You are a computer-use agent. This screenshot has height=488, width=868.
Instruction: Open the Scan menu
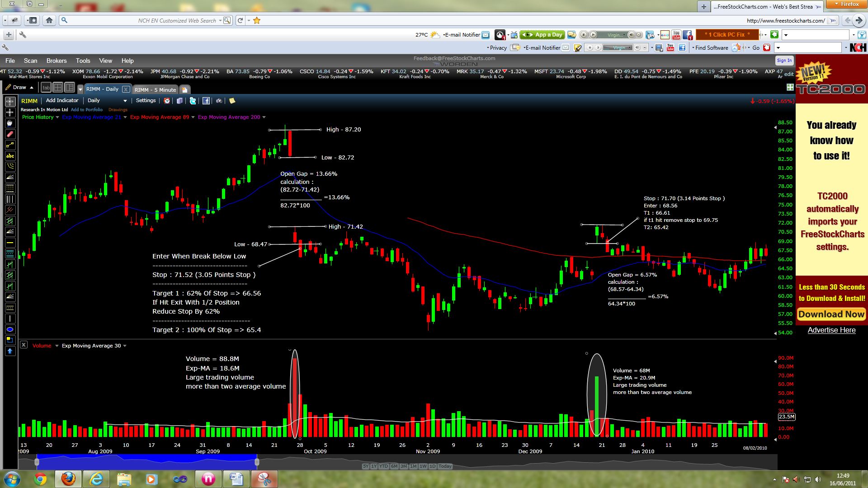click(31, 61)
